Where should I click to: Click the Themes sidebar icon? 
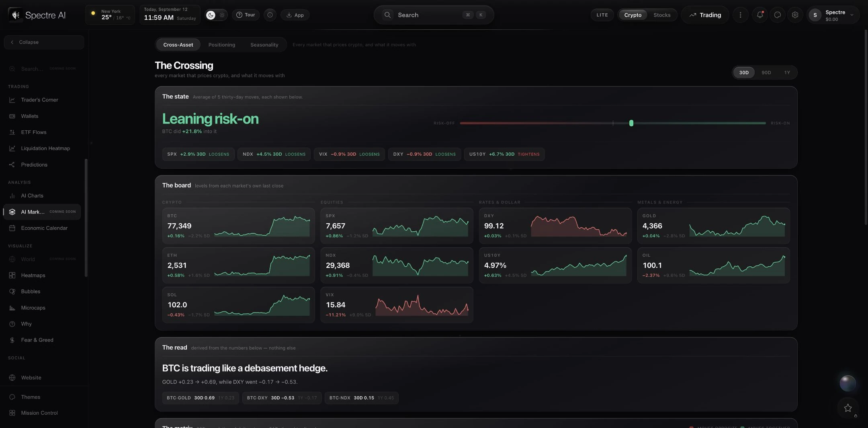pos(12,397)
